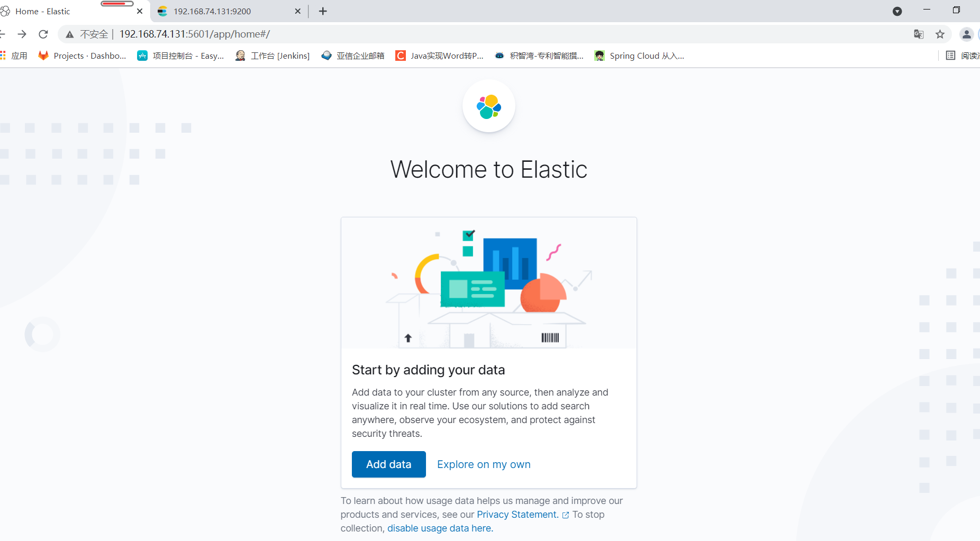Open the Privacy Statement link
980x541 pixels.
518,515
